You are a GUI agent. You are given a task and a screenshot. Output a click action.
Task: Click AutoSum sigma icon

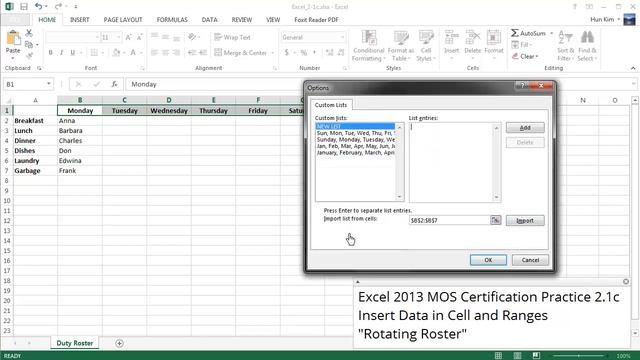tap(515, 33)
